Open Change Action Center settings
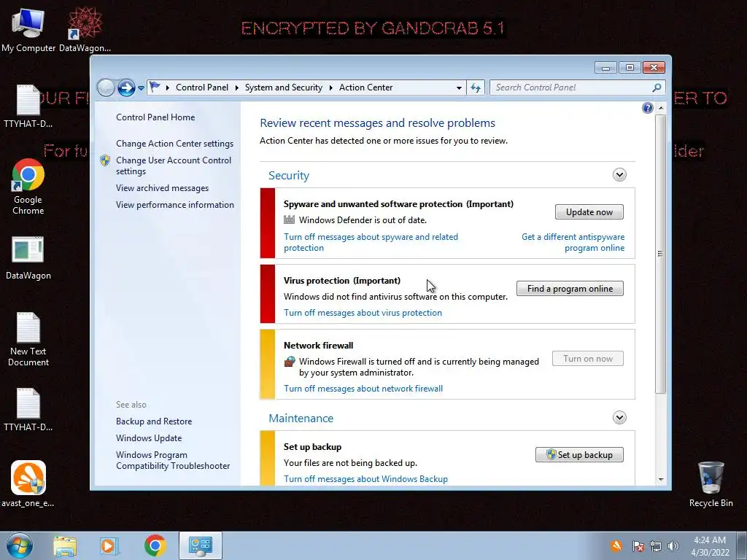The height and width of the screenshot is (560, 747). click(174, 144)
